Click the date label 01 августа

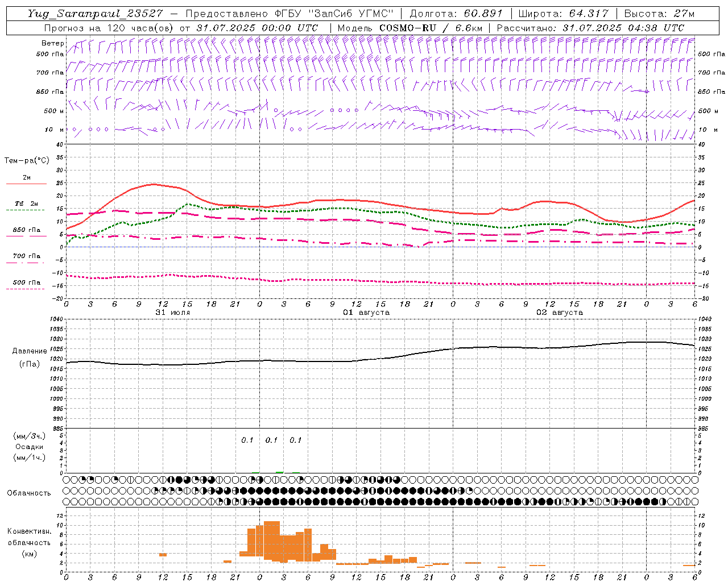coord(366,313)
